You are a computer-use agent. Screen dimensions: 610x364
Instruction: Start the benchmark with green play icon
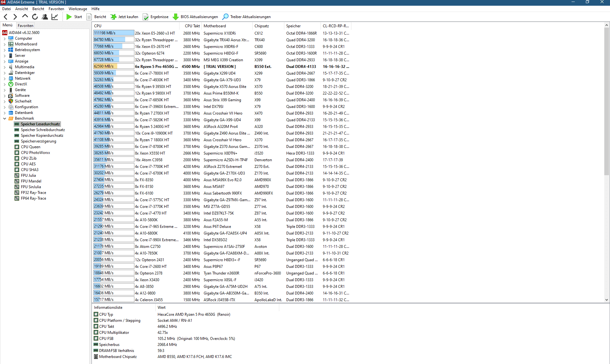[69, 17]
